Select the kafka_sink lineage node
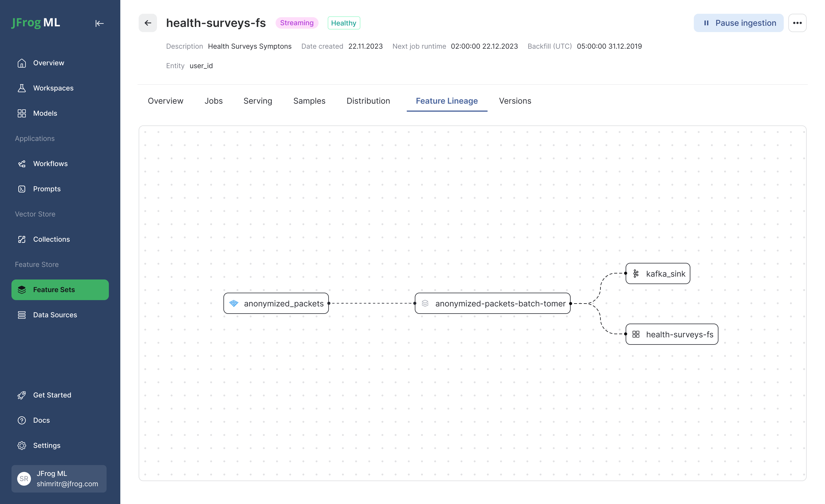 pyautogui.click(x=658, y=273)
